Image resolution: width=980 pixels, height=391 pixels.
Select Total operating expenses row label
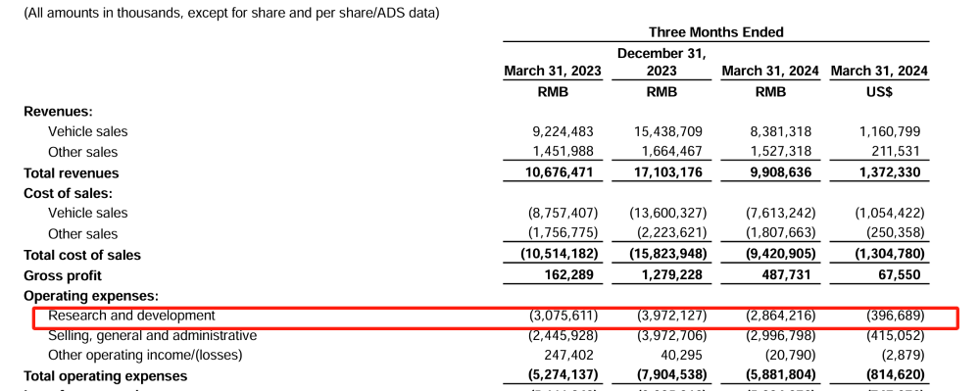point(105,376)
